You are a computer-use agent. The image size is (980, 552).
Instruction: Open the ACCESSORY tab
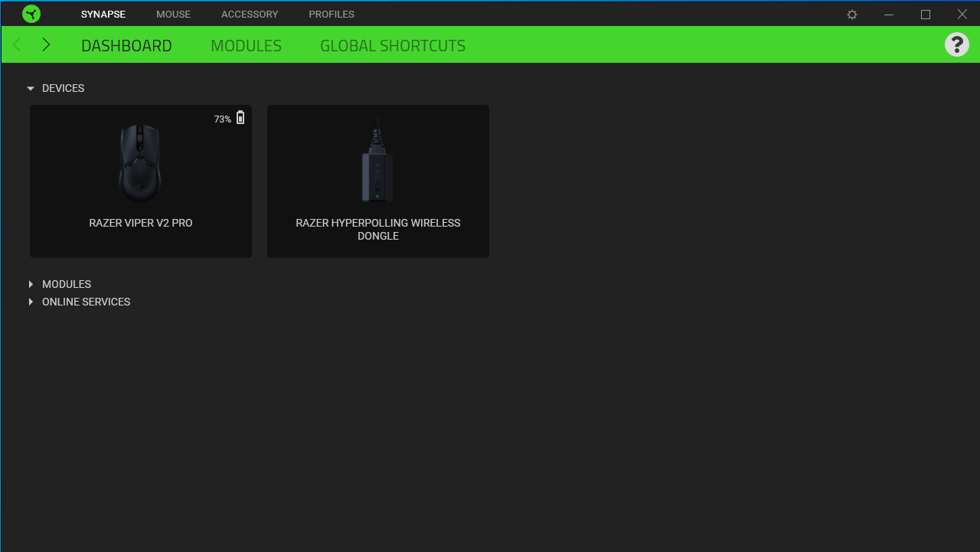[250, 14]
